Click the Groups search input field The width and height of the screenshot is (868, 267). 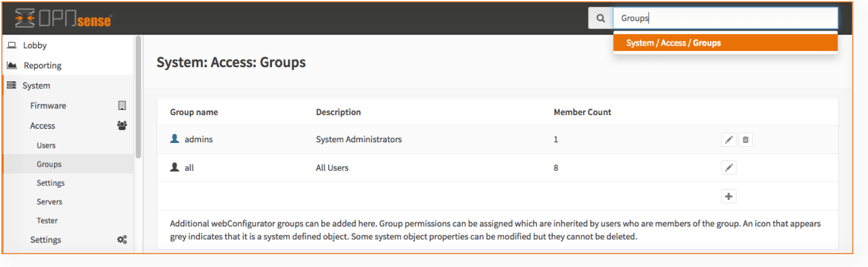[726, 18]
